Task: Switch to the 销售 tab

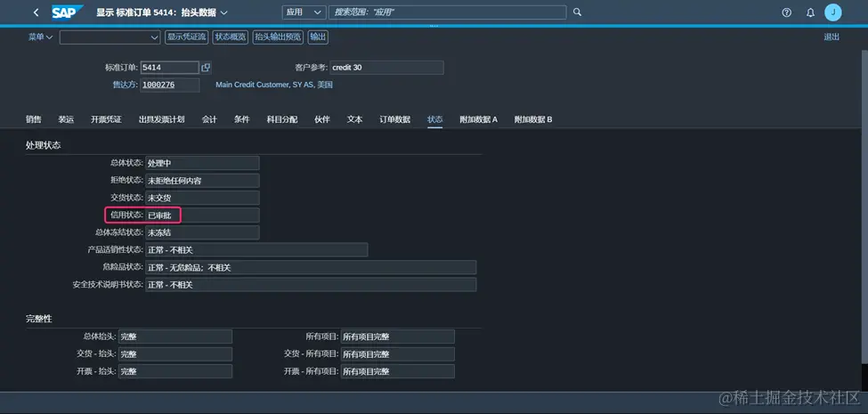Action: [33, 119]
